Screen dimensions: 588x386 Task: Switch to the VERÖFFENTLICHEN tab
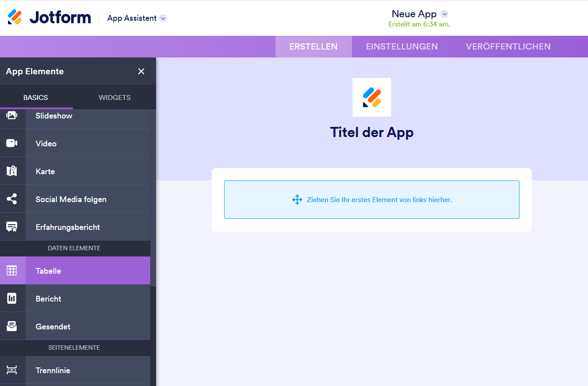click(508, 46)
